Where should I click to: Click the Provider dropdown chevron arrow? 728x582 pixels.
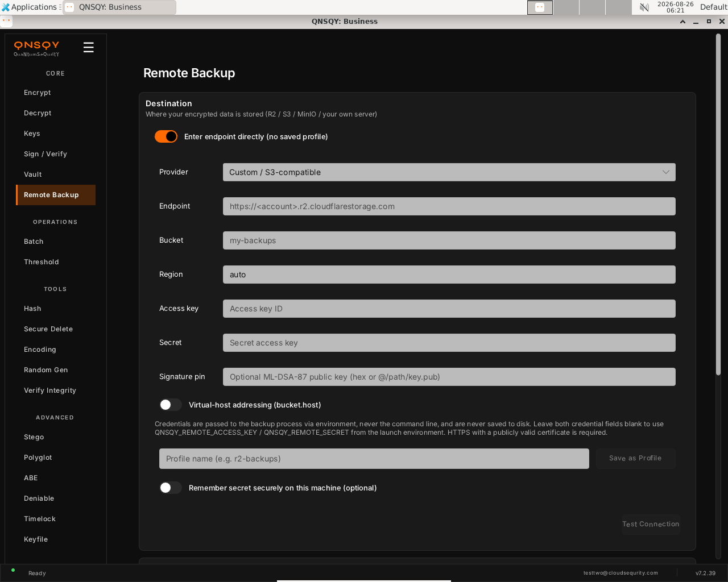[x=665, y=172]
